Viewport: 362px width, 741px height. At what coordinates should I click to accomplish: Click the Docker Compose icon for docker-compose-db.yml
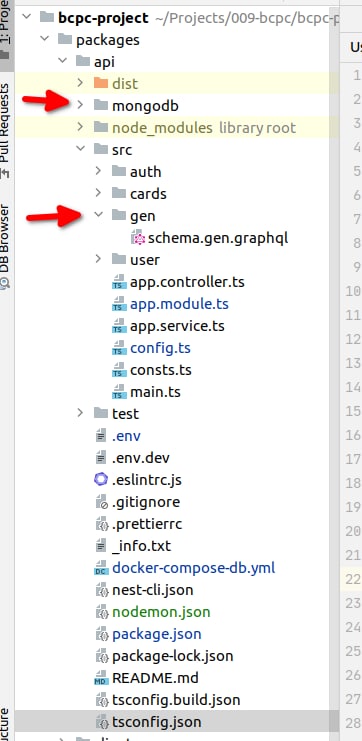click(101, 568)
